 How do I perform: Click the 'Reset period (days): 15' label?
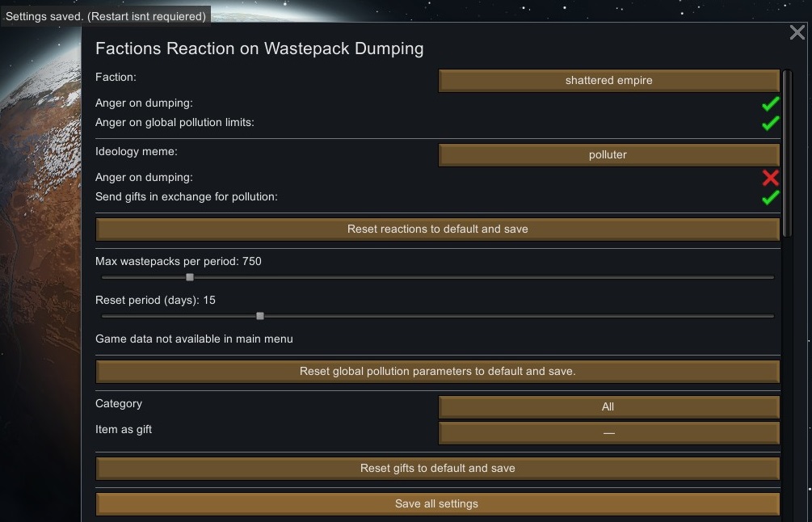coord(155,301)
